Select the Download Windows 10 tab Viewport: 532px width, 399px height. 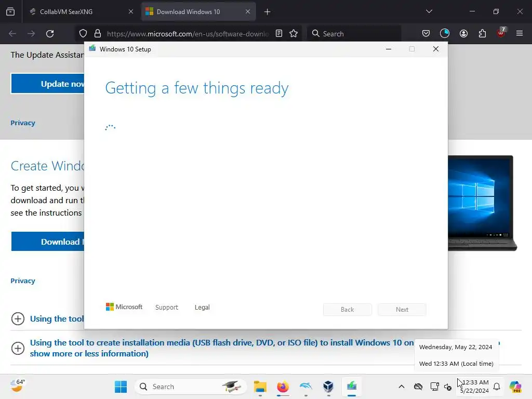pos(198,12)
